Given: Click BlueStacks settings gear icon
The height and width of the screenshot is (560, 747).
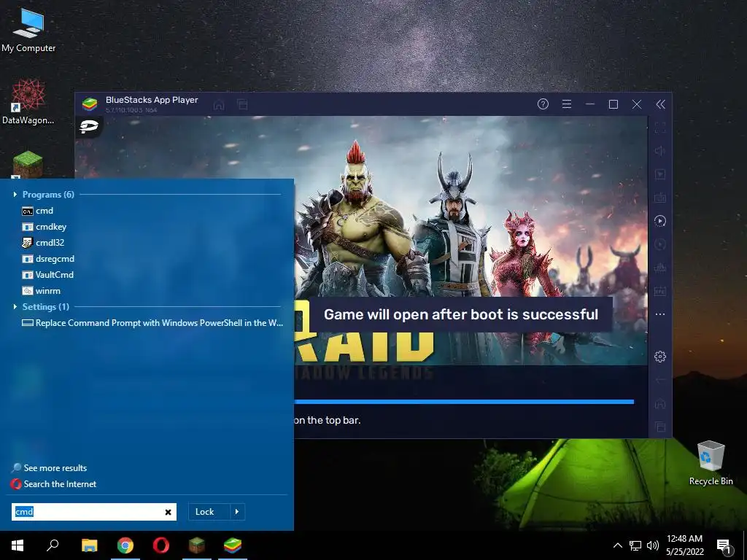Looking at the screenshot, I should click(x=659, y=356).
